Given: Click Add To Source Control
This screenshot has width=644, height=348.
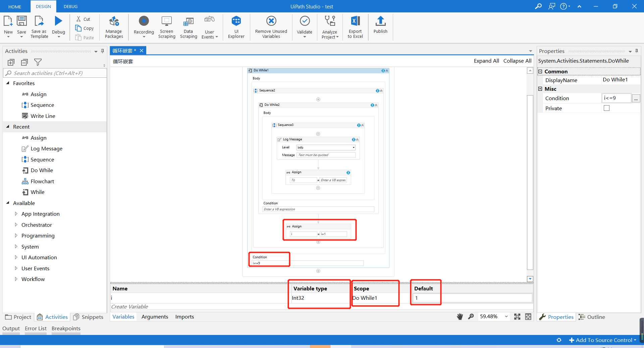Looking at the screenshot, I should tap(602, 340).
